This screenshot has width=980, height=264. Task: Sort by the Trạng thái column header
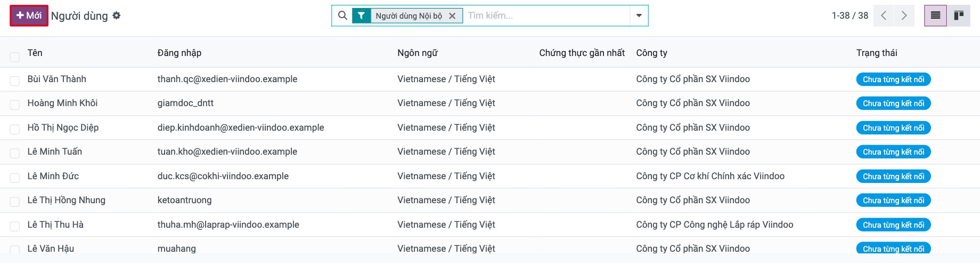[x=877, y=53]
